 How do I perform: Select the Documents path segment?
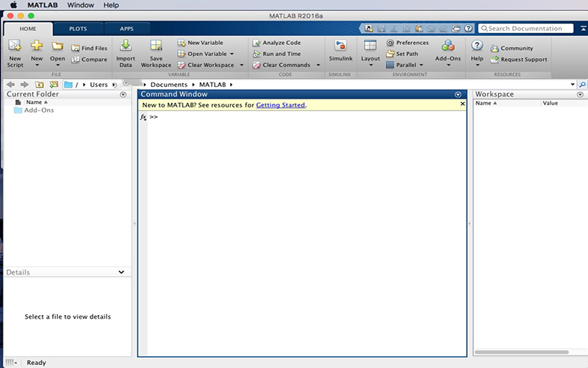[169, 85]
